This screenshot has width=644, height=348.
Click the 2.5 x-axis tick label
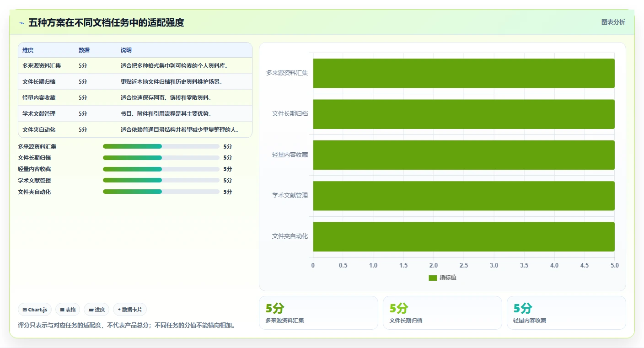click(x=464, y=265)
